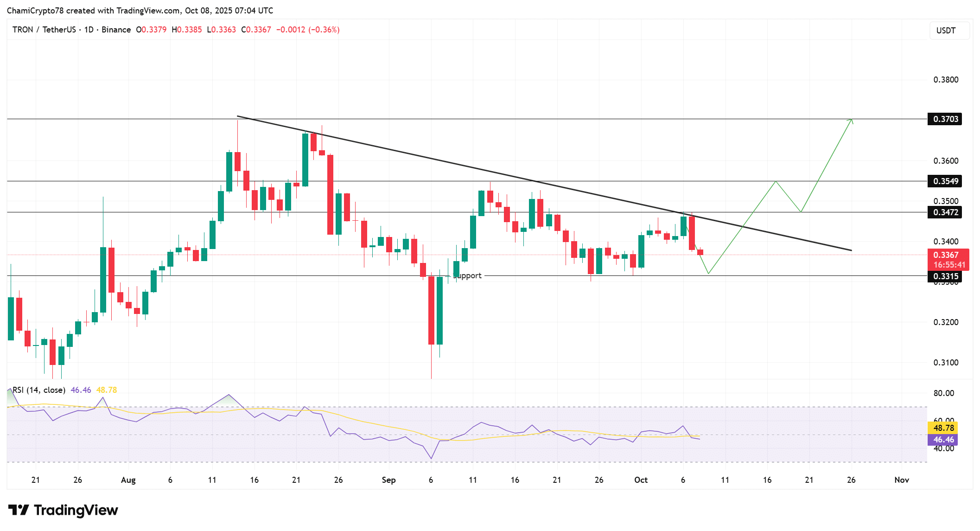The width and height of the screenshot is (980, 531).
Task: Click the Aug date marker on time axis
Action: [x=128, y=480]
